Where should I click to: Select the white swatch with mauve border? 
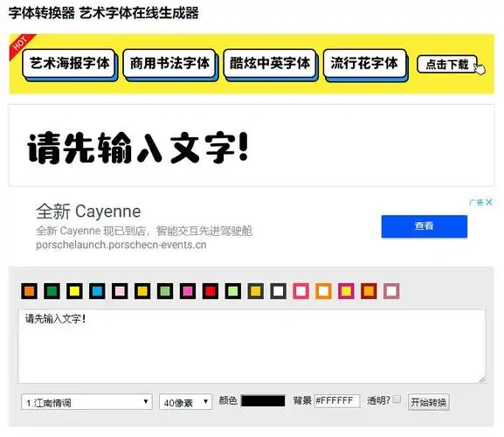391,291
